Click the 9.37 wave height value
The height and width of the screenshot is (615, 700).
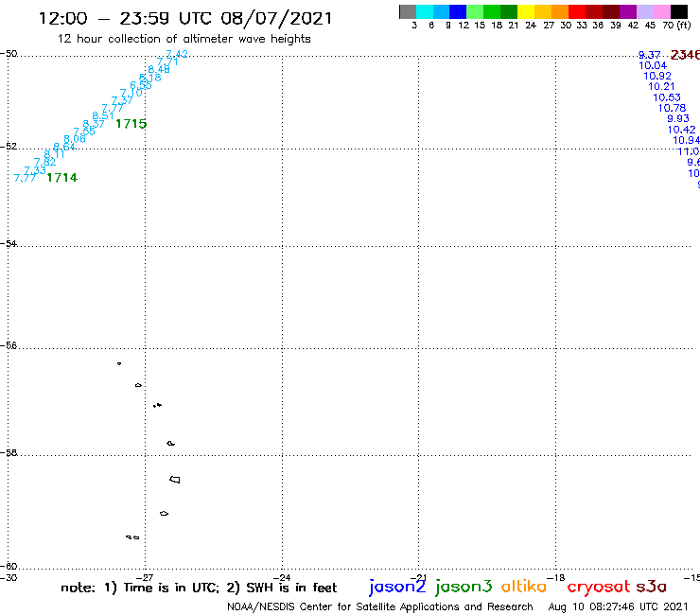pyautogui.click(x=649, y=55)
